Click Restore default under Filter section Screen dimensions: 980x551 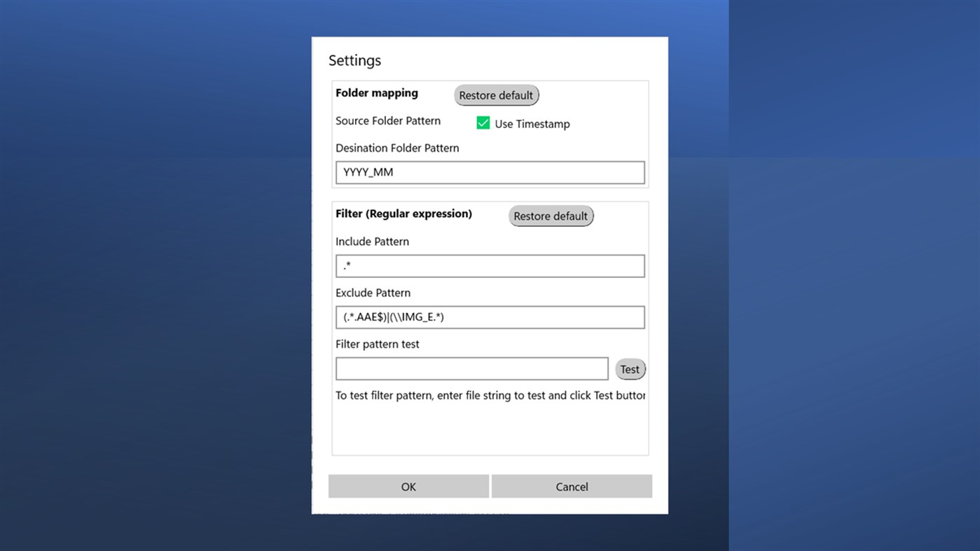click(551, 216)
